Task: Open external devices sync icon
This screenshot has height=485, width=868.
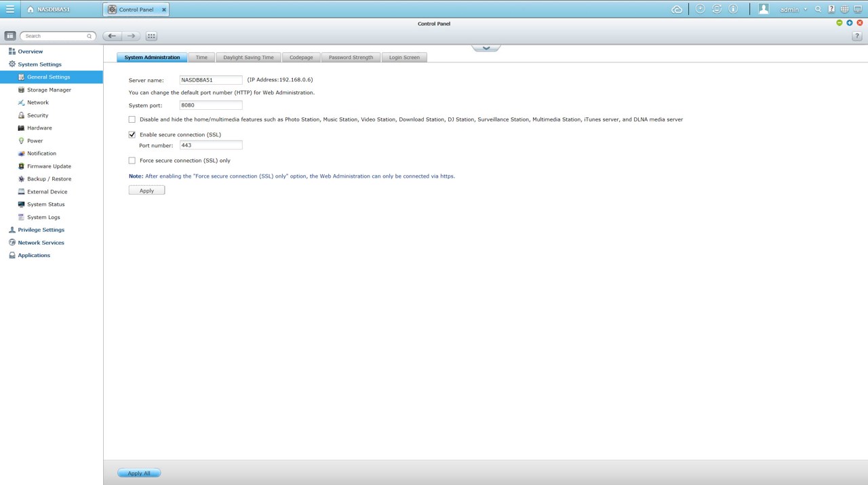Action: pyautogui.click(x=716, y=9)
